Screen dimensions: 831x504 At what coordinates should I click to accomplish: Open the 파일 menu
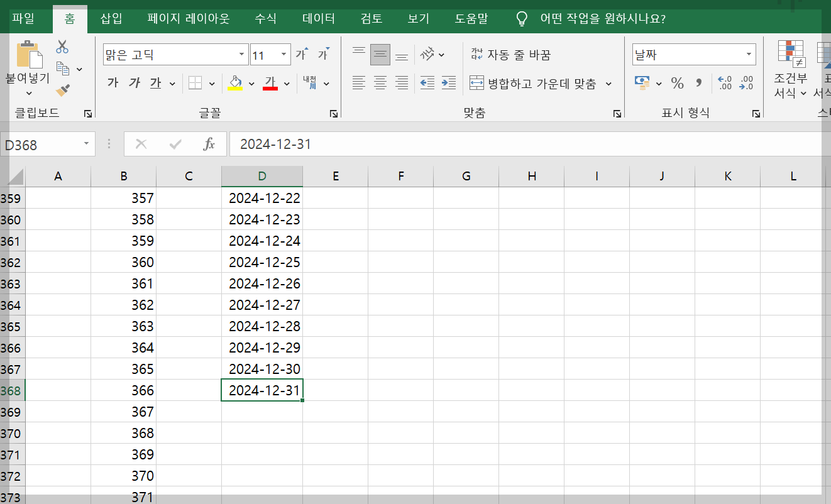click(x=24, y=18)
